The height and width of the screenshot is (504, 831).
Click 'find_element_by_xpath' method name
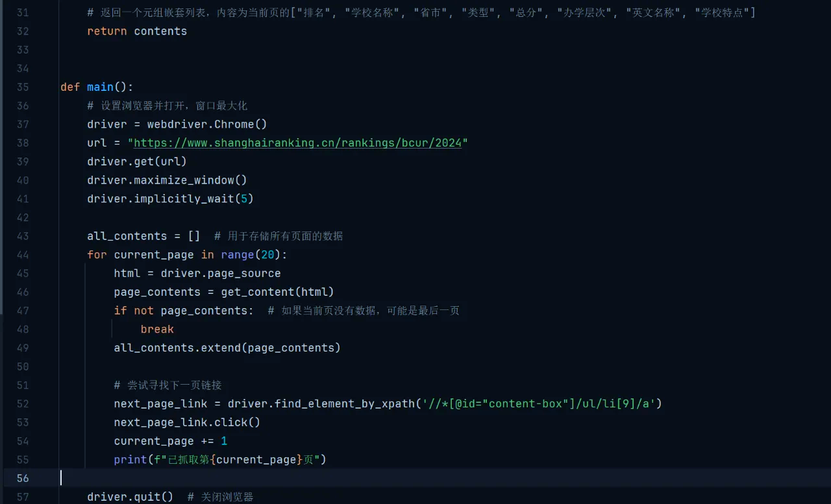tap(344, 403)
